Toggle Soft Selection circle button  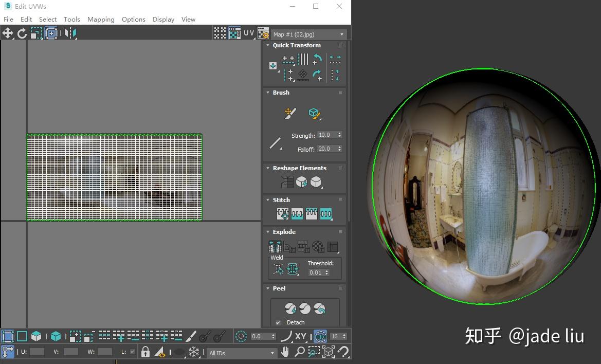[x=241, y=336]
